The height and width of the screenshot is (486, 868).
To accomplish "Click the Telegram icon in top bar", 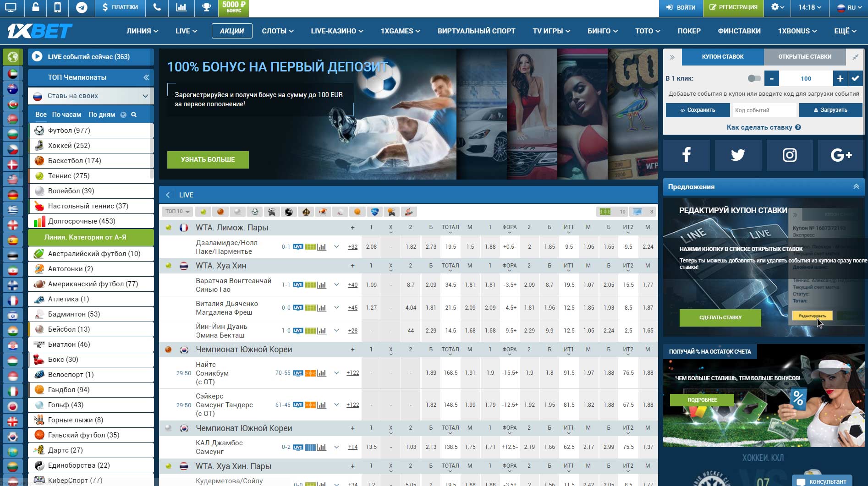I will point(82,8).
